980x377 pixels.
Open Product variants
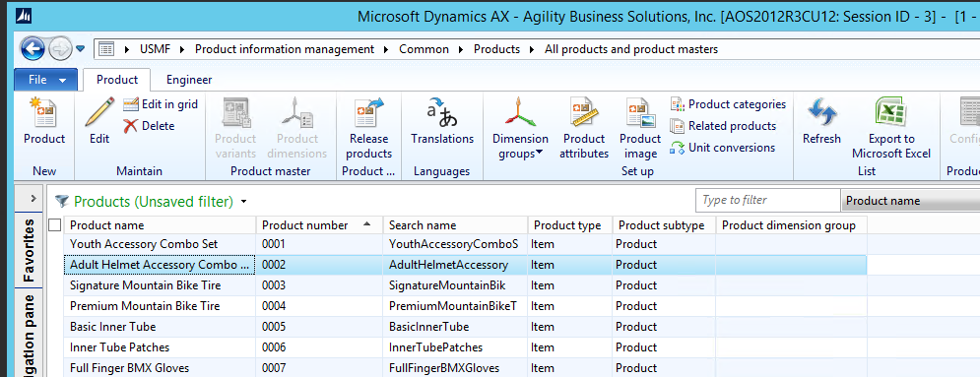tap(235, 128)
